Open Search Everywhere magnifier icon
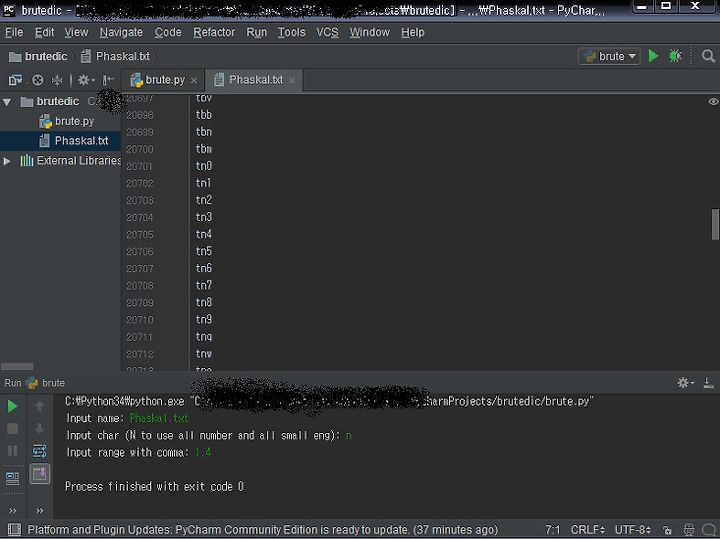The image size is (720, 539). [x=708, y=56]
